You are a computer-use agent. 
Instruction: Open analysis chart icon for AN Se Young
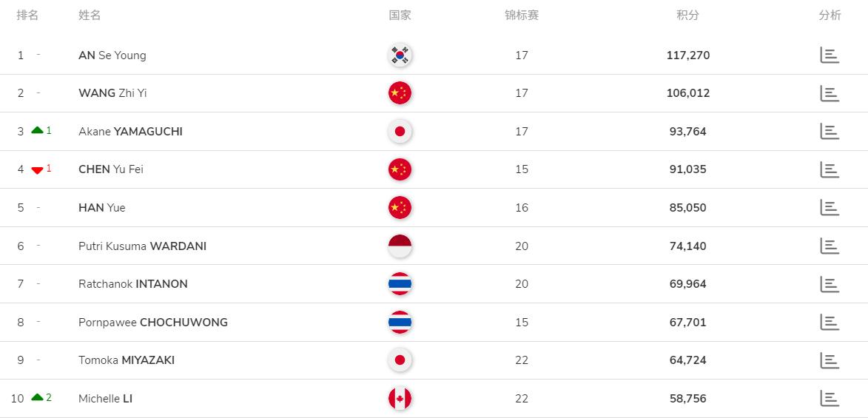tap(830, 55)
